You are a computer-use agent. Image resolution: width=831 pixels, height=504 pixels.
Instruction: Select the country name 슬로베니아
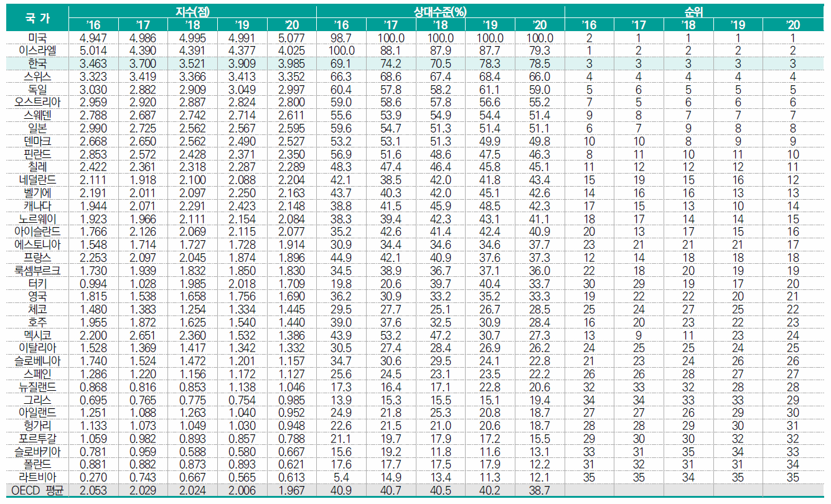tap(37, 361)
